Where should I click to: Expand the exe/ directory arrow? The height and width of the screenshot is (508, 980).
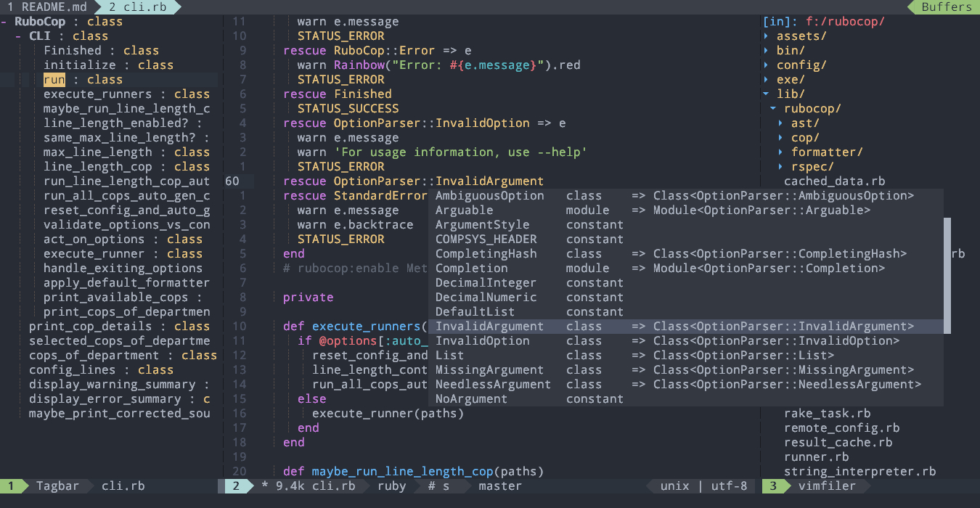[767, 80]
